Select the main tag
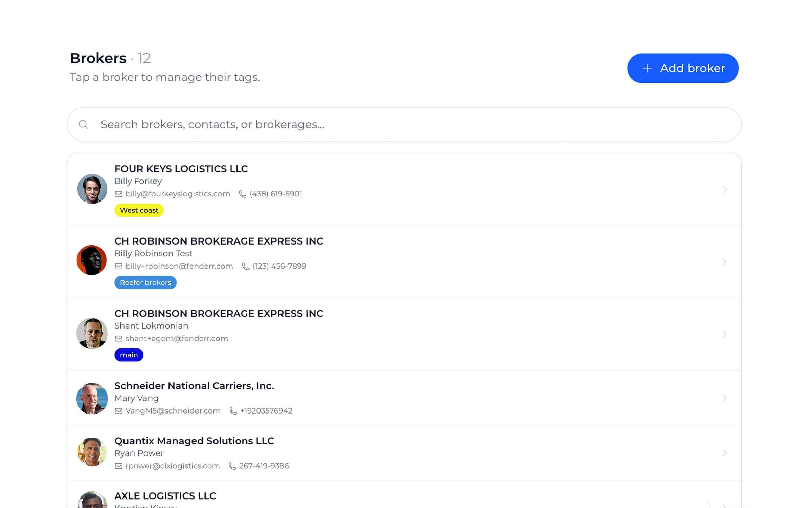This screenshot has width=812, height=508. pos(129,355)
